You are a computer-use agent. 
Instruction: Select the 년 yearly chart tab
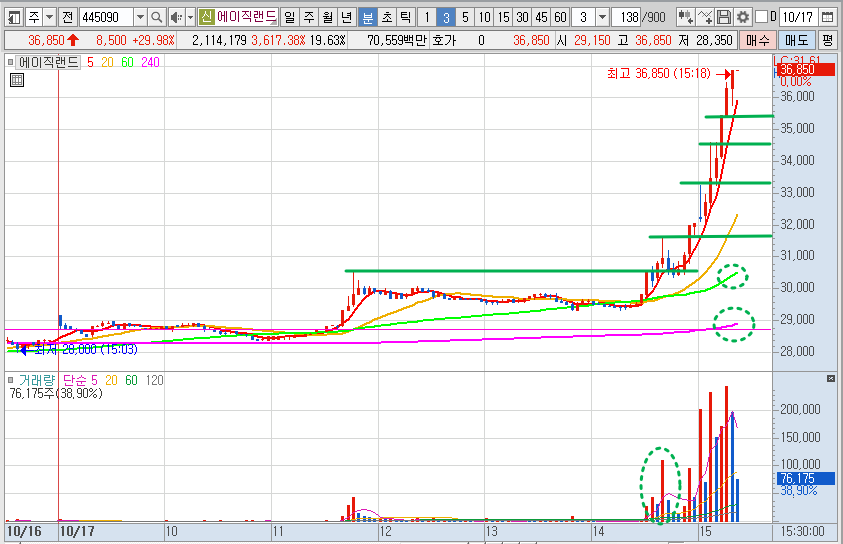click(347, 18)
